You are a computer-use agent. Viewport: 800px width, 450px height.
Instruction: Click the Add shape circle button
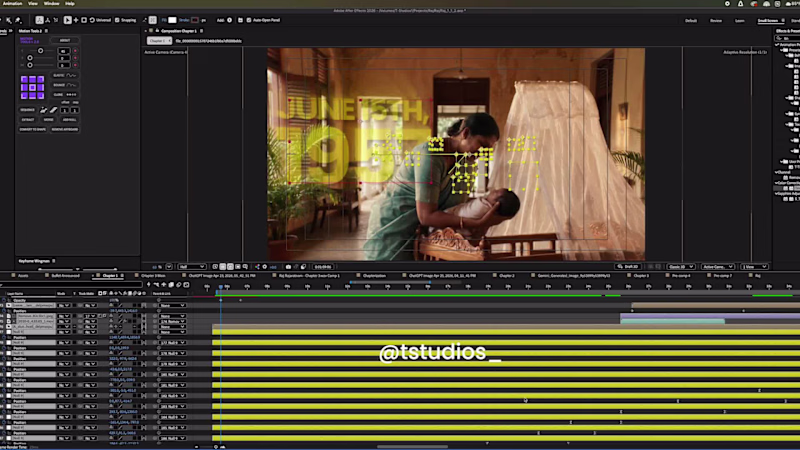(230, 20)
